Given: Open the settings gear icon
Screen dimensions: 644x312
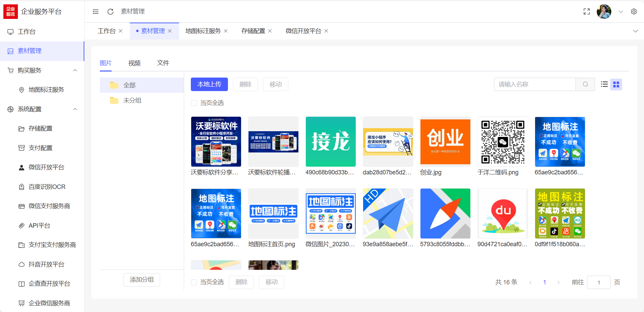Looking at the screenshot, I should point(634,11).
